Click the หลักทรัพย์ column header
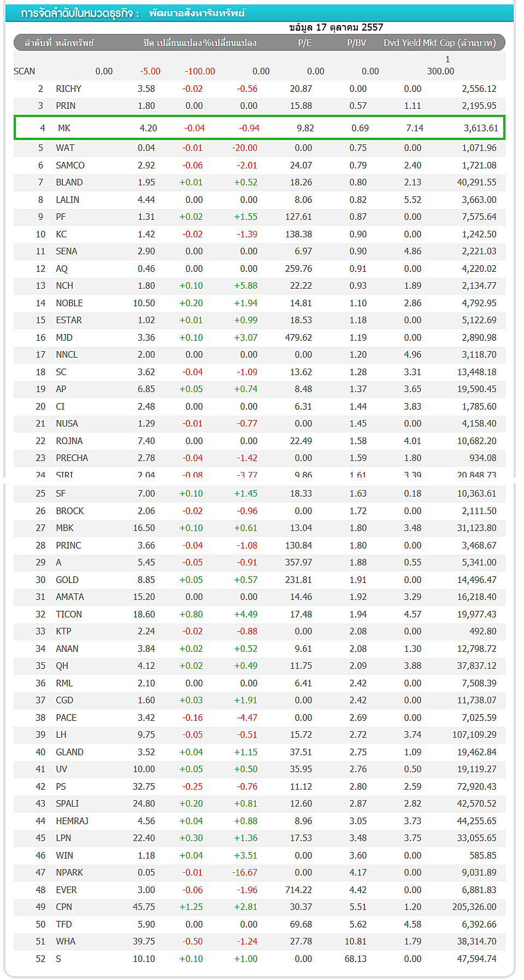The height and width of the screenshot is (980, 524). pos(74,43)
